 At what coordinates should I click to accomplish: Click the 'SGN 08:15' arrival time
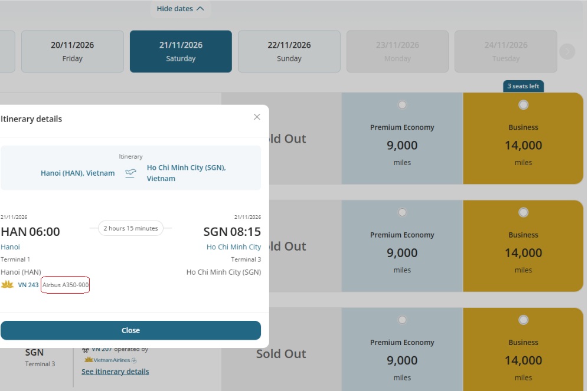coord(232,232)
